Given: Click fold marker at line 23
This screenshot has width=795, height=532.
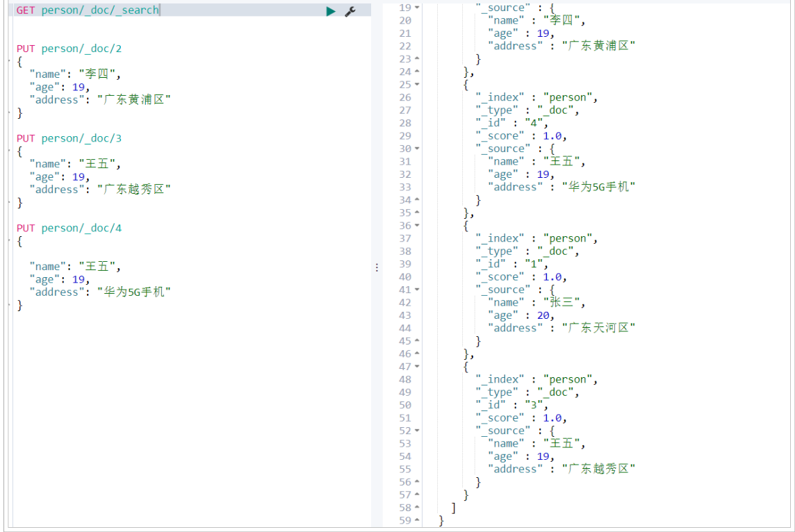Looking at the screenshot, I should (x=417, y=59).
